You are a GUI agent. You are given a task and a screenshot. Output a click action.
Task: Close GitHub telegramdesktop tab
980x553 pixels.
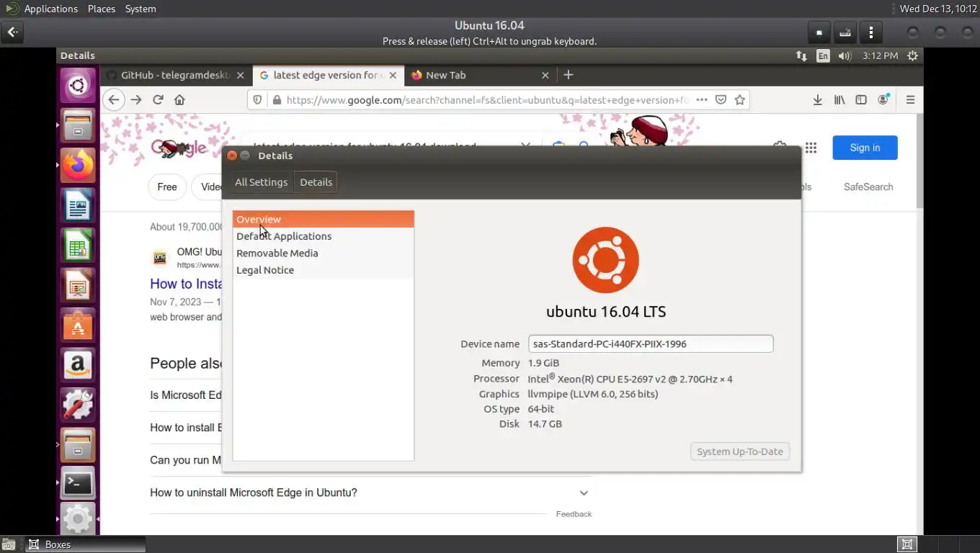[241, 75]
